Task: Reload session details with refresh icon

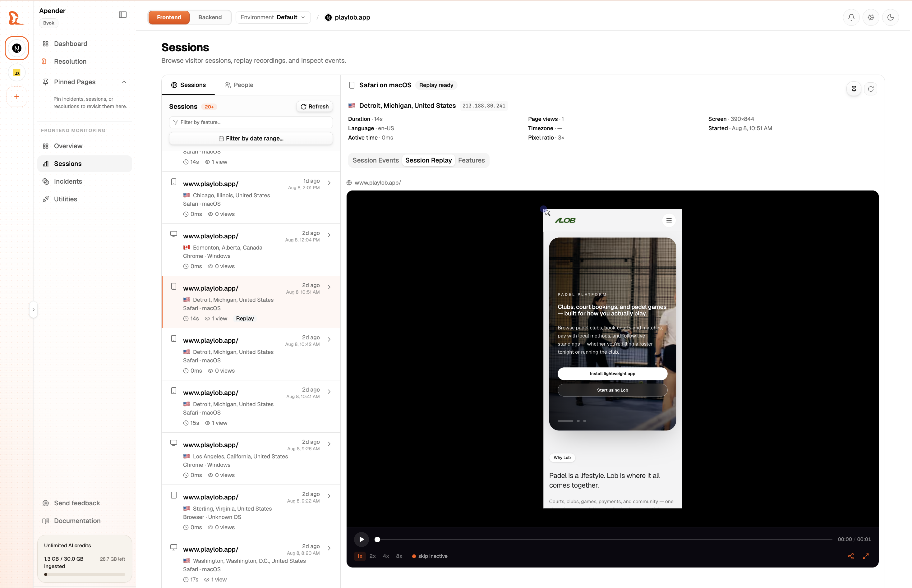Action: click(x=871, y=89)
